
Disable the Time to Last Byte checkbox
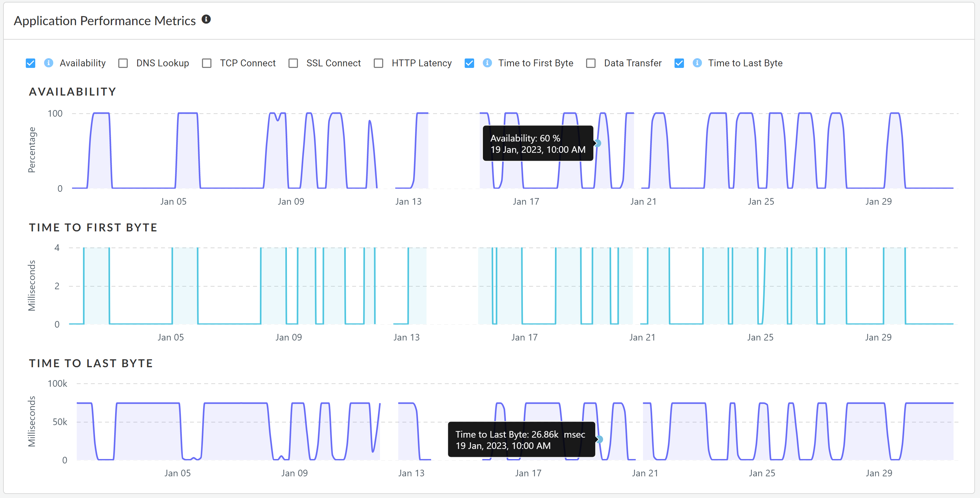[x=679, y=63]
